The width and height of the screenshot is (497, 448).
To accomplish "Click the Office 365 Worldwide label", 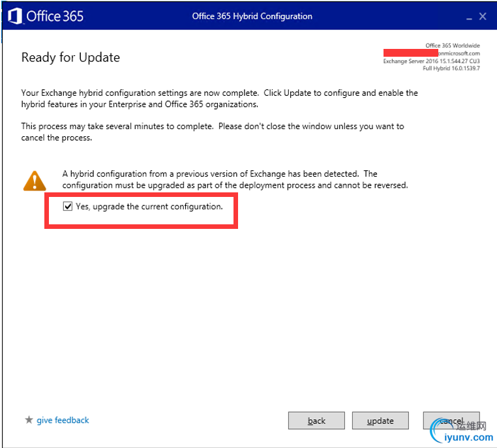I will [x=452, y=46].
